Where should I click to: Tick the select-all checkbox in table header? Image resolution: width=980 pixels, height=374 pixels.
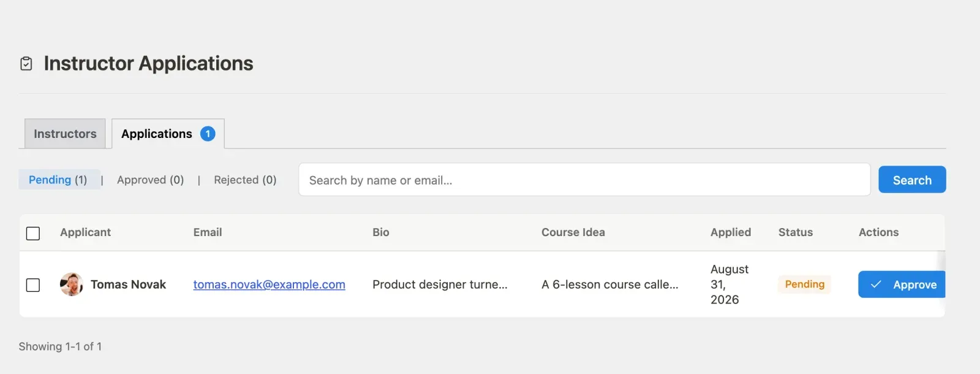click(x=33, y=233)
